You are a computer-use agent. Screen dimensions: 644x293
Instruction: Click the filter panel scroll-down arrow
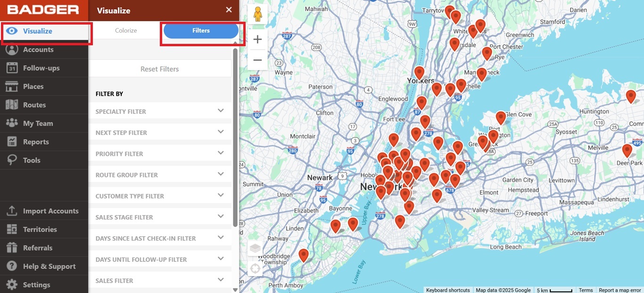[x=235, y=290]
